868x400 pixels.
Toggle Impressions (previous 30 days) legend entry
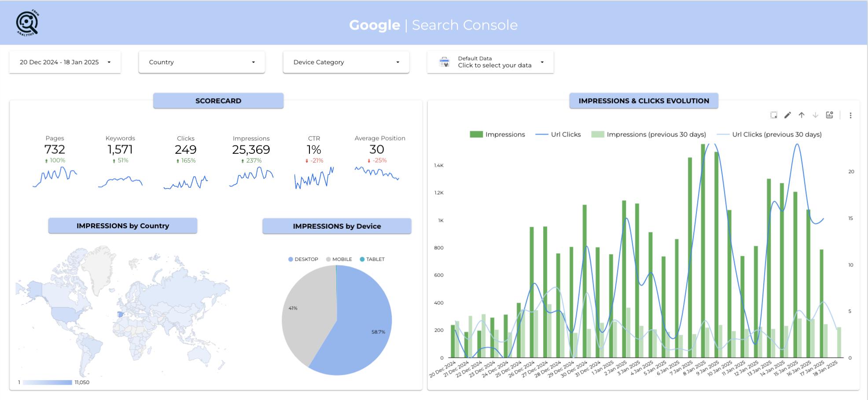coord(648,134)
